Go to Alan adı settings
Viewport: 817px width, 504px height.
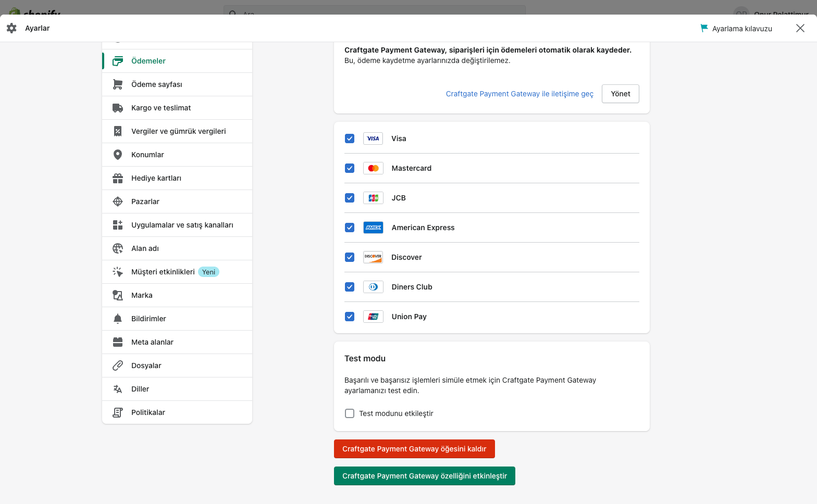177,248
